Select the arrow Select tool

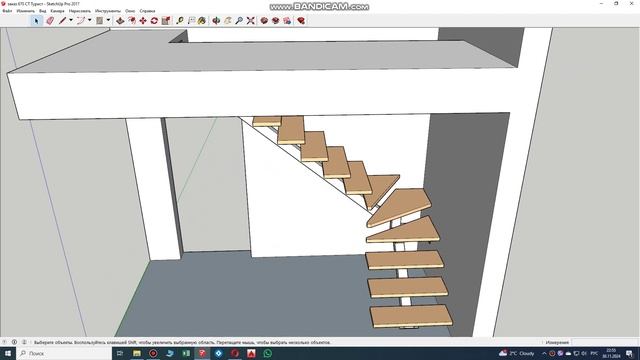[x=36, y=20]
